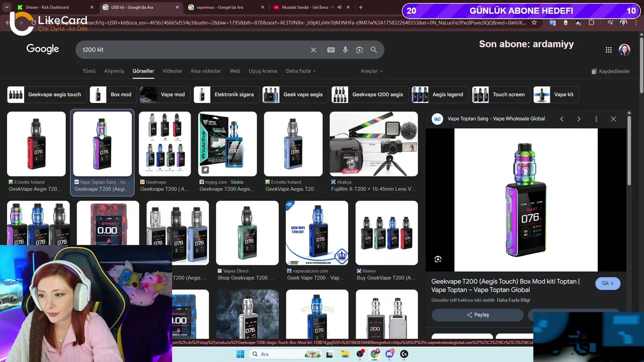Show previous image in preview panel

(x=561, y=119)
